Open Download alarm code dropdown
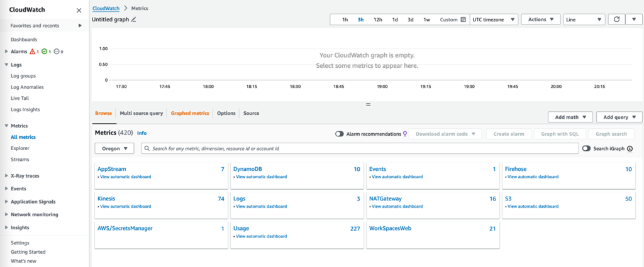The image size is (644, 267). (445, 134)
